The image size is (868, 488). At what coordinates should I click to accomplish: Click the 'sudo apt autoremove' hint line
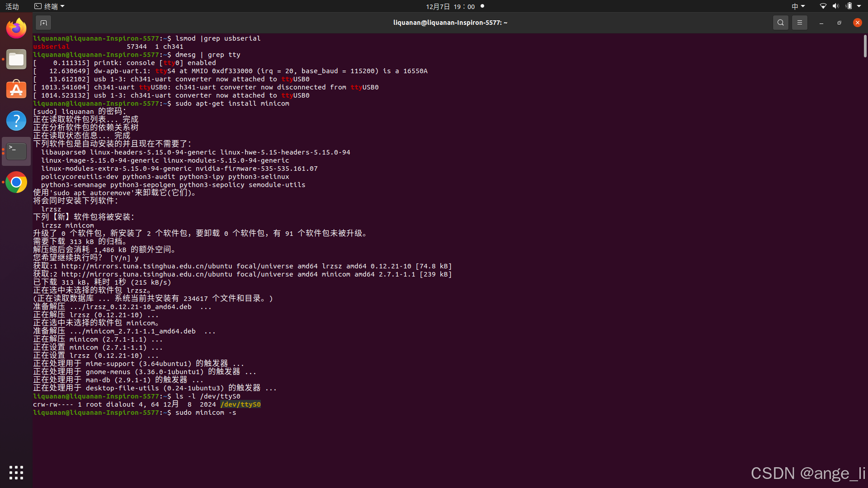point(115,193)
